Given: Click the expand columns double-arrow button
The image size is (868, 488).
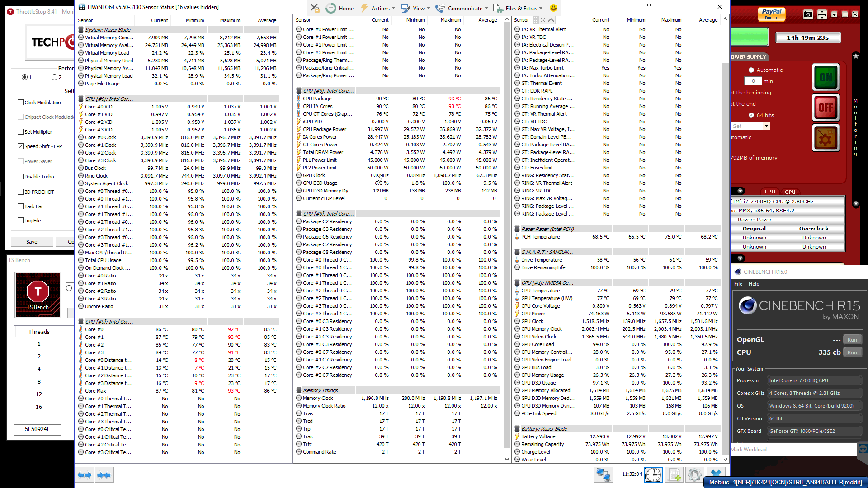Looking at the screenshot, I should pyautogui.click(x=85, y=475).
